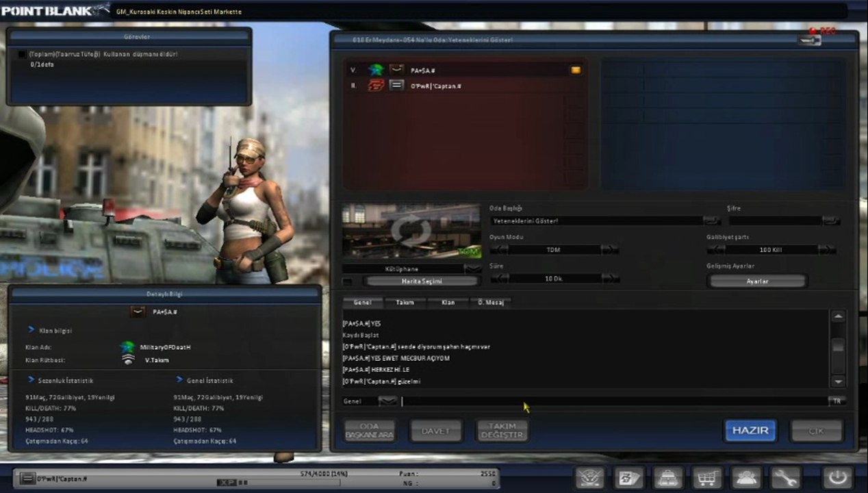Screen dimensions: 868x493
Task: Click the DAVET invite button
Action: [435, 431]
